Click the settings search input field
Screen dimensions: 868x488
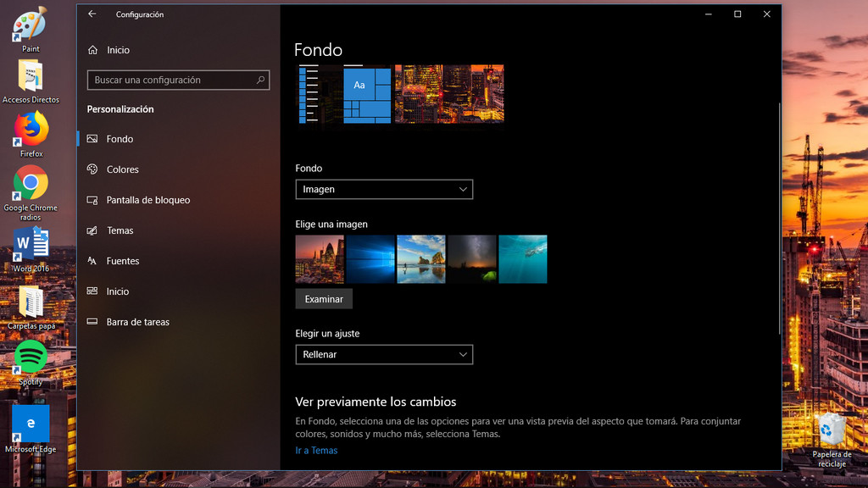[x=178, y=80]
